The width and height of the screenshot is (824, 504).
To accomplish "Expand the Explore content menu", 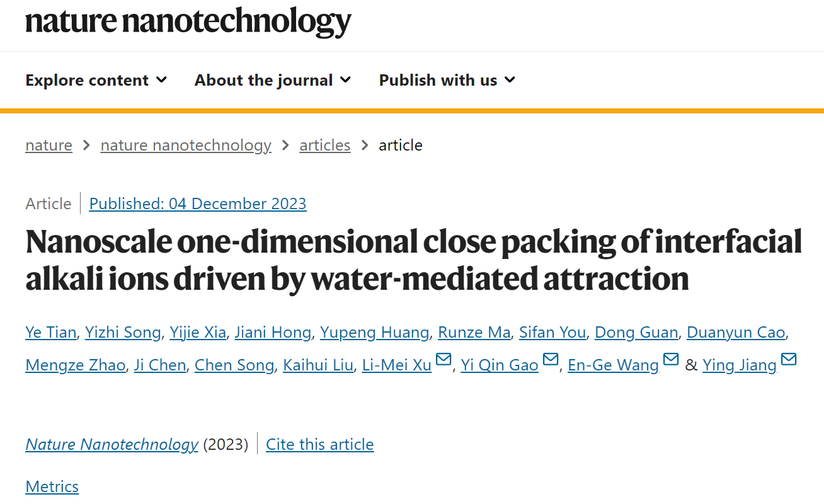I will 96,81.
